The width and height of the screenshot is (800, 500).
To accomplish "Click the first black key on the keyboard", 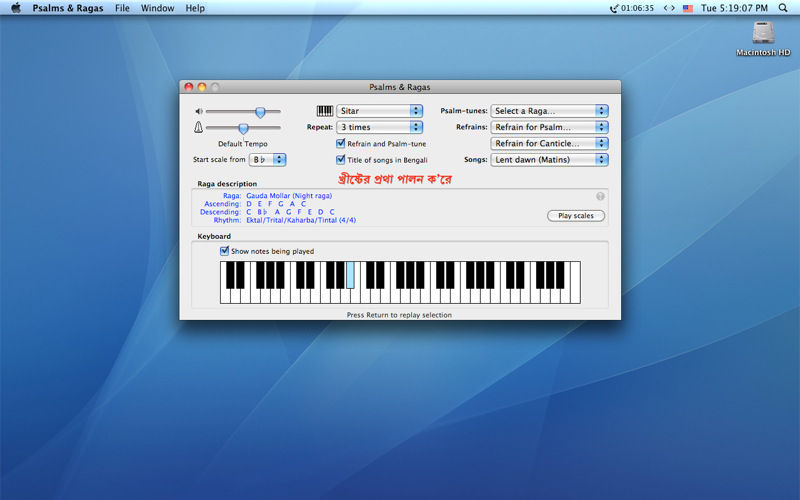I will click(x=230, y=275).
